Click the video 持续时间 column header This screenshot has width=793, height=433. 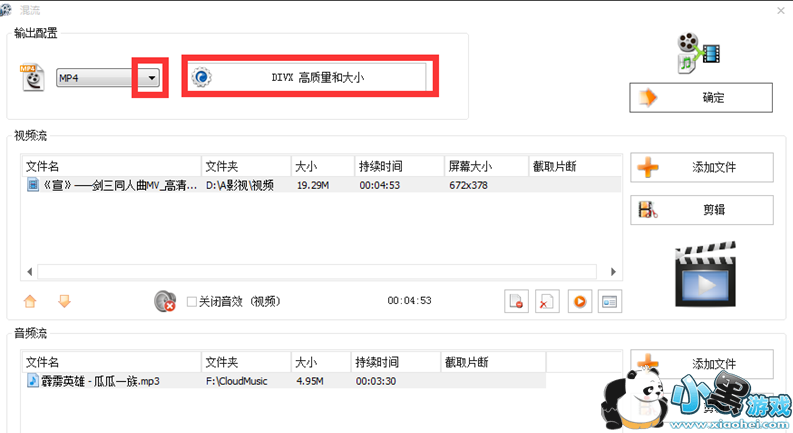400,166
